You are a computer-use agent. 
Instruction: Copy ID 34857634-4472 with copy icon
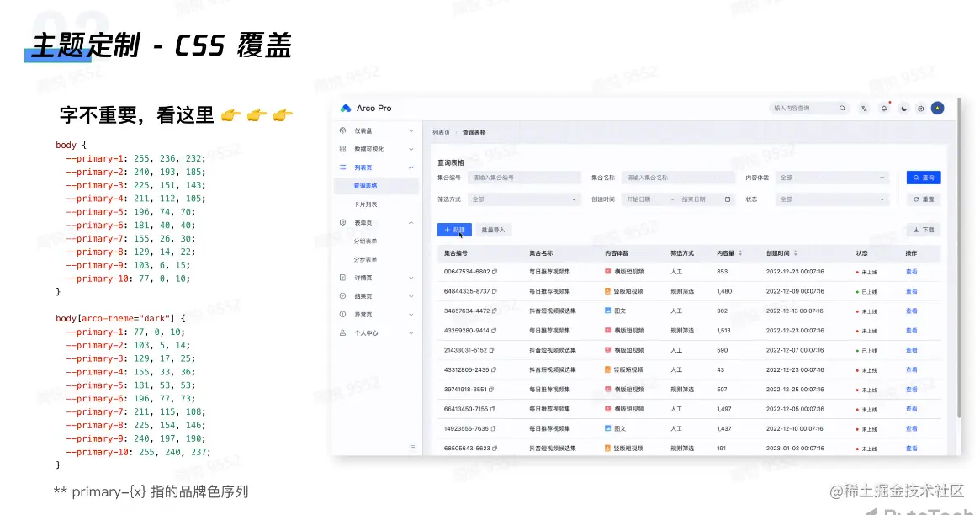(495, 311)
